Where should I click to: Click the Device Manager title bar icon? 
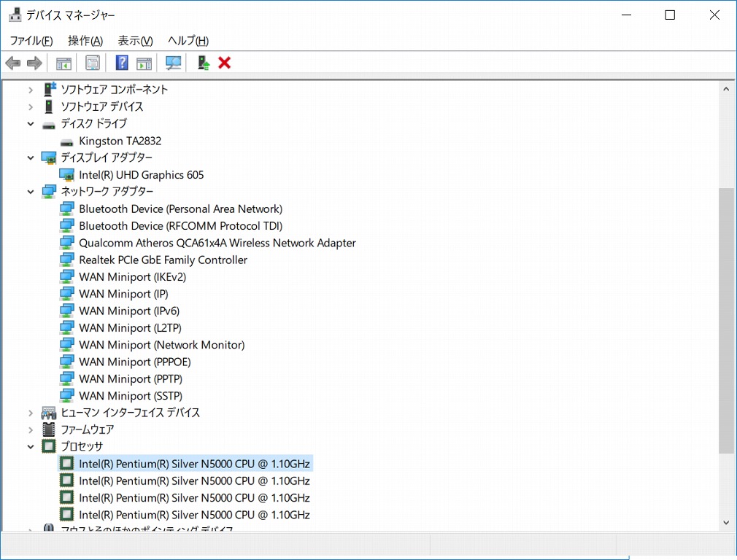(x=15, y=15)
